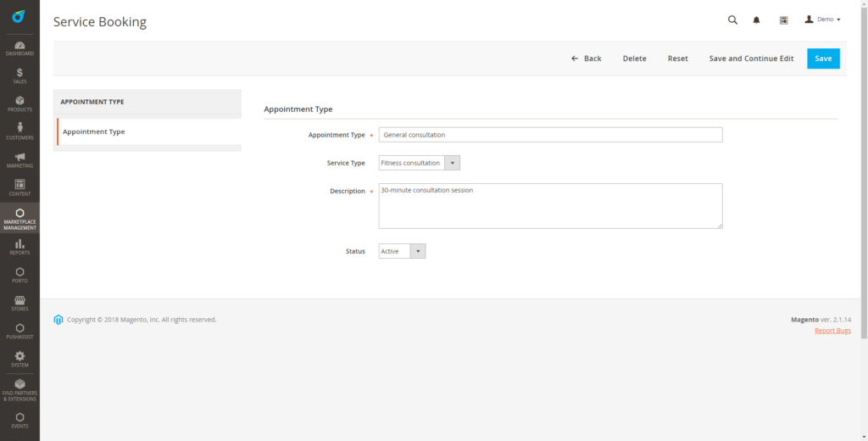Open the Stores sidebar icon

pos(19,303)
